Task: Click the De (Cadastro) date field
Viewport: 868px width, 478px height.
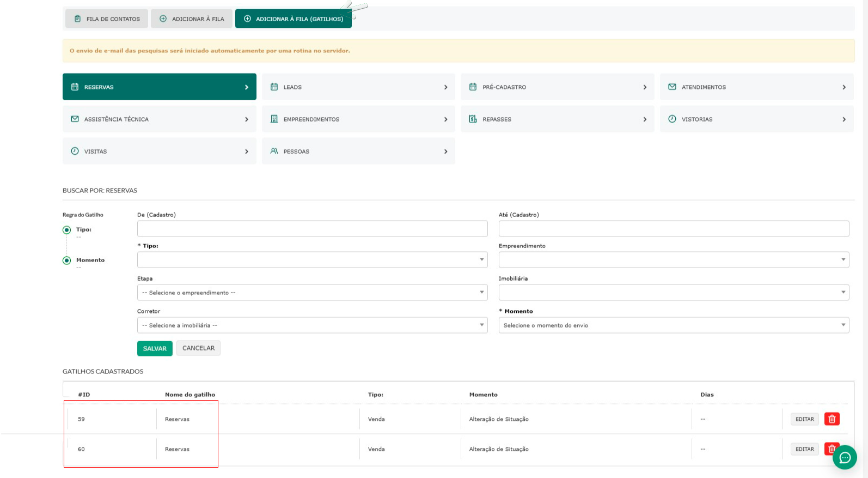Action: click(312, 228)
